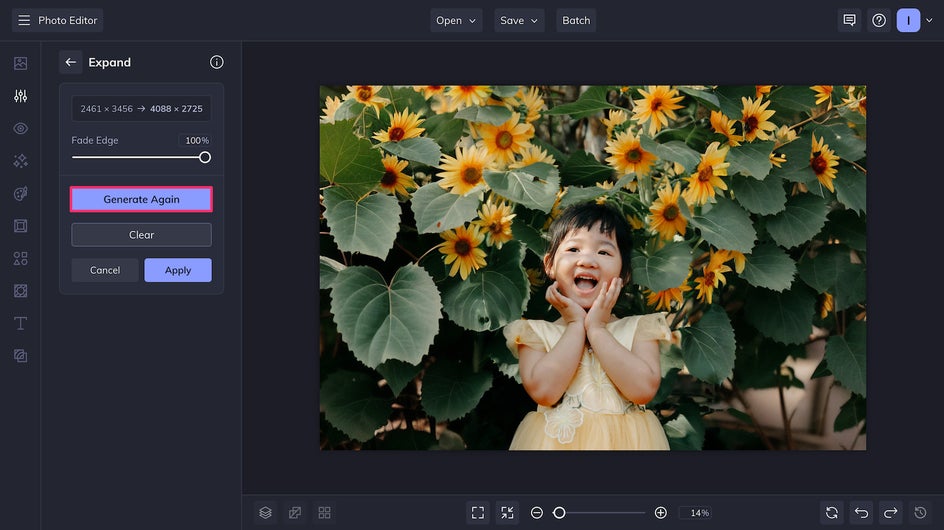This screenshot has width=944, height=530.
Task: Click the Batch button
Action: [x=576, y=20]
